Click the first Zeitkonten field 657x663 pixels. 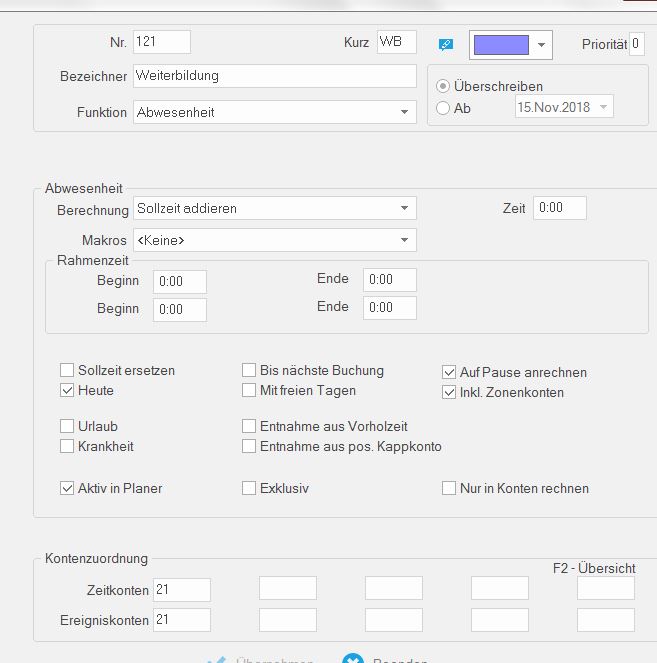tap(182, 590)
